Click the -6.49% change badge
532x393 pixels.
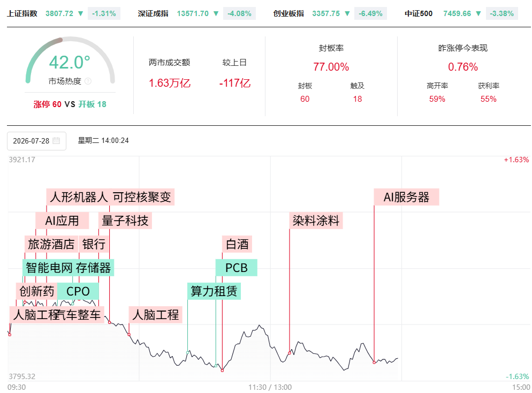pyautogui.click(x=370, y=13)
